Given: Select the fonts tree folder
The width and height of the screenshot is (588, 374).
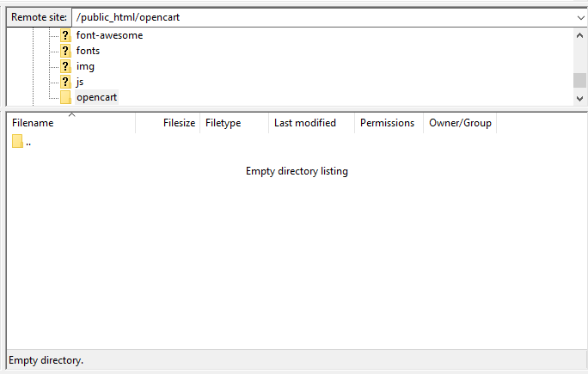Looking at the screenshot, I should 89,51.
